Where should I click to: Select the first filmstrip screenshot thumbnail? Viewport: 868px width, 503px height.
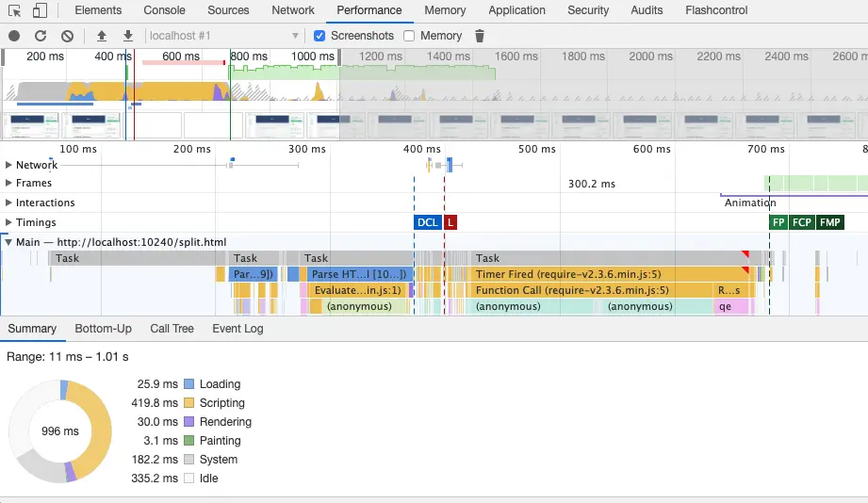(x=30, y=125)
